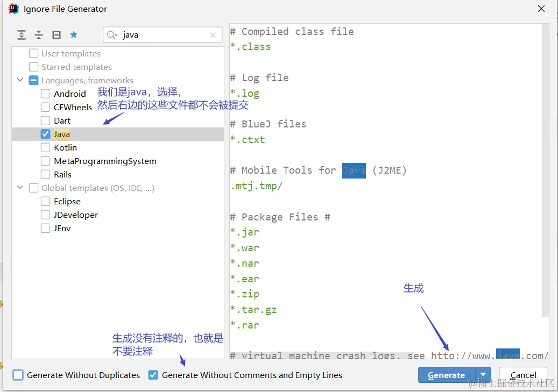Select the Dart row label
This screenshot has width=558, height=392.
[x=62, y=120]
